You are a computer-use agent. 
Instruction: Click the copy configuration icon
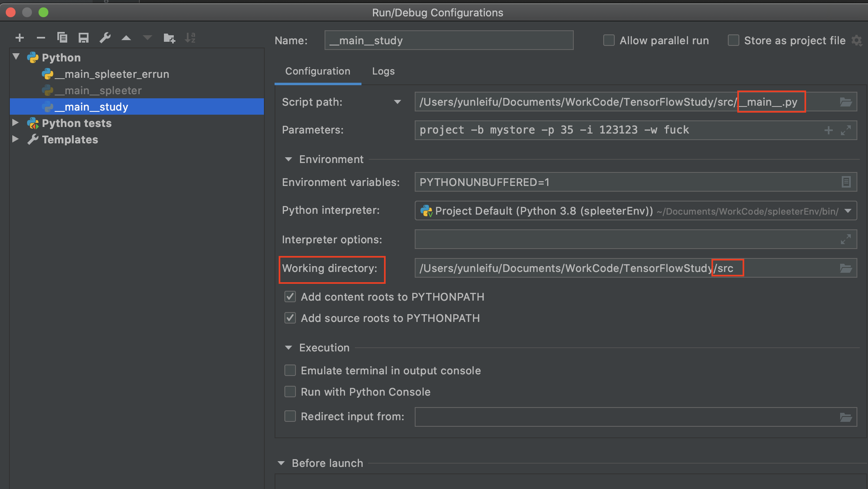(x=62, y=38)
